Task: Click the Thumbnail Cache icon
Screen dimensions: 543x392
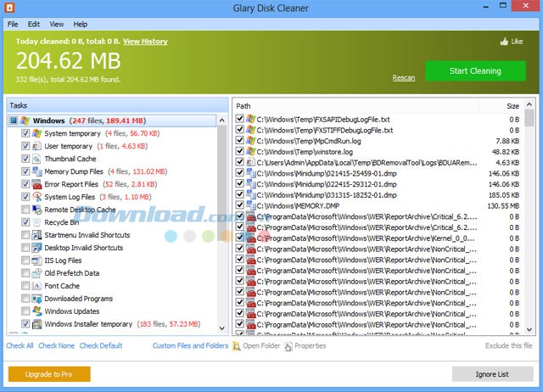Action: (x=37, y=159)
